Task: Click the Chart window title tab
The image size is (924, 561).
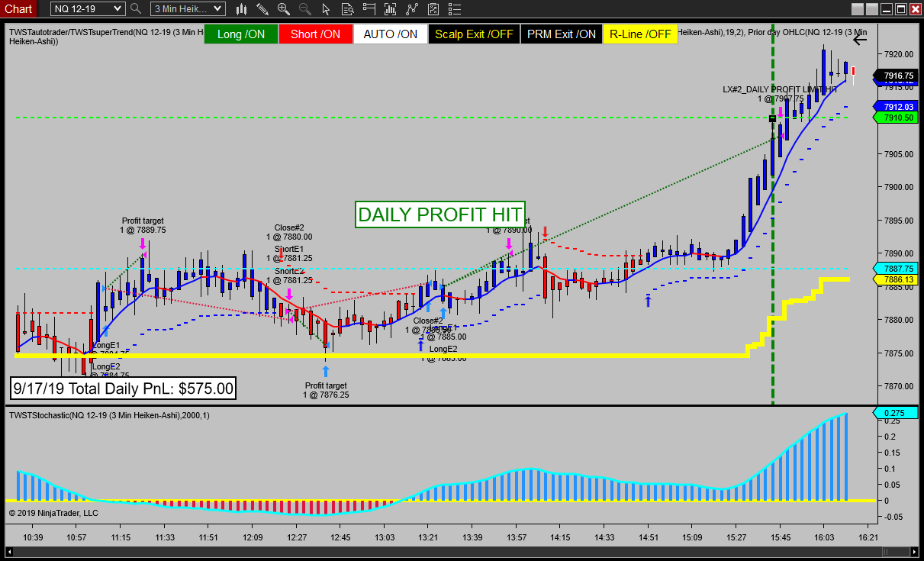Action: point(18,9)
